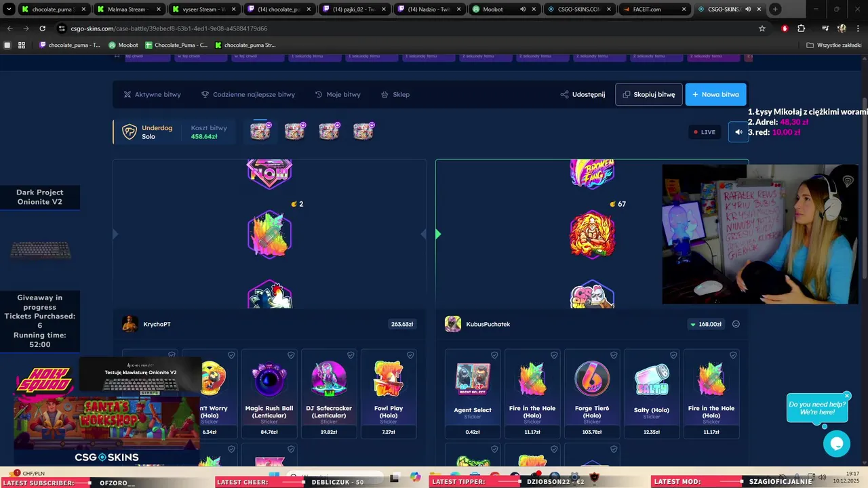Open the Forge Tier6 (Holo) sticker card
Viewport: 868px width, 488px height.
[592, 394]
